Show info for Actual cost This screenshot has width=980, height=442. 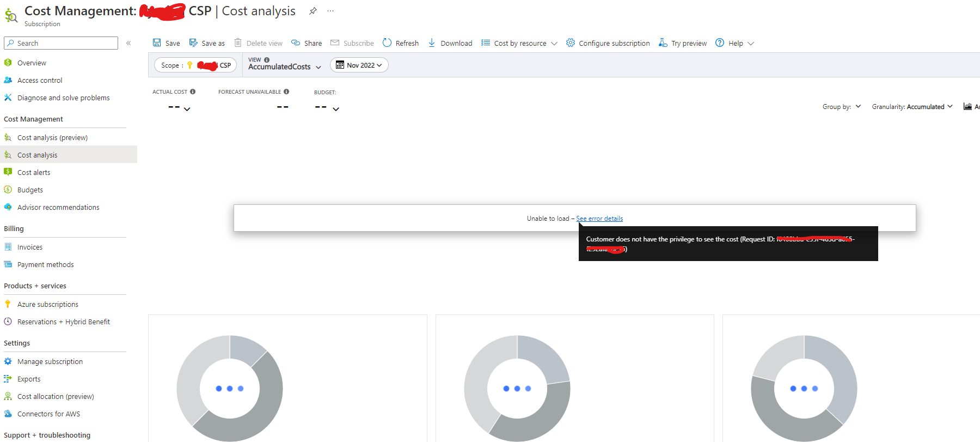(193, 92)
